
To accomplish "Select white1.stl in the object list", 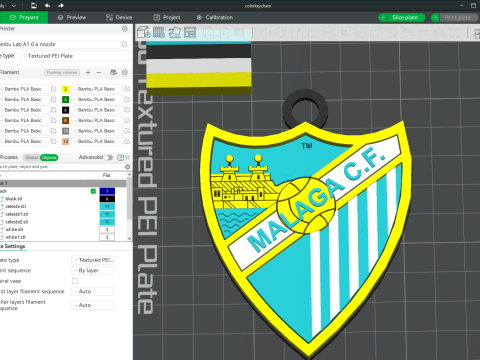I will 15,237.
